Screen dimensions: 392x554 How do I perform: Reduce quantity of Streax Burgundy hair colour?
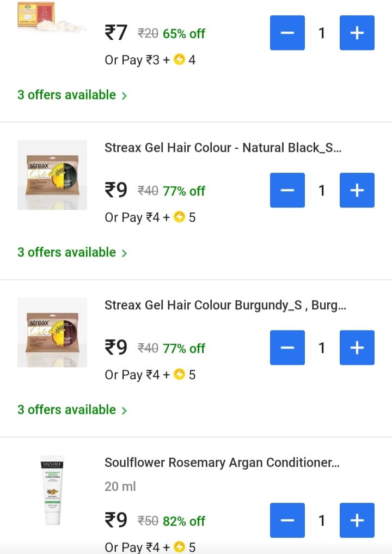287,348
